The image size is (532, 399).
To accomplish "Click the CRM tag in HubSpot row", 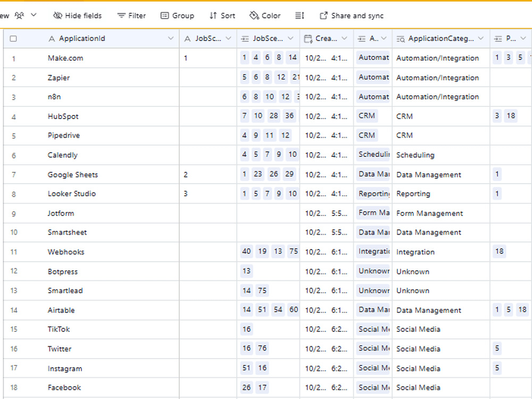I will (x=367, y=115).
